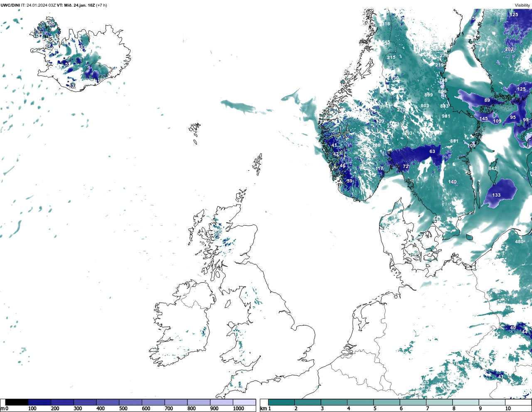The image size is (532, 412).
Task: Click the black 0–100 m legend swatch
Action: [17, 402]
